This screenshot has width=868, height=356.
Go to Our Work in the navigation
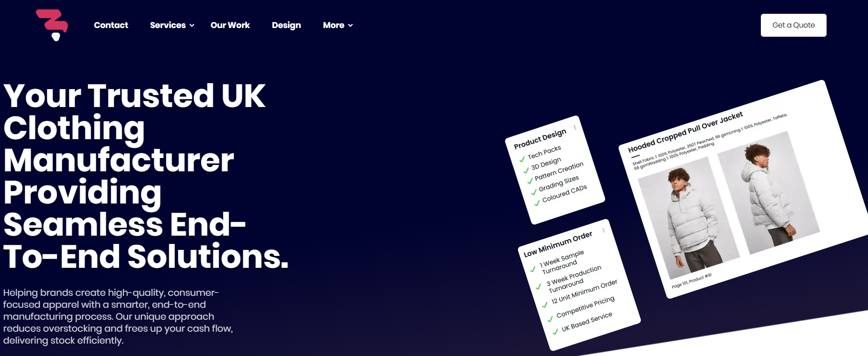(x=230, y=25)
